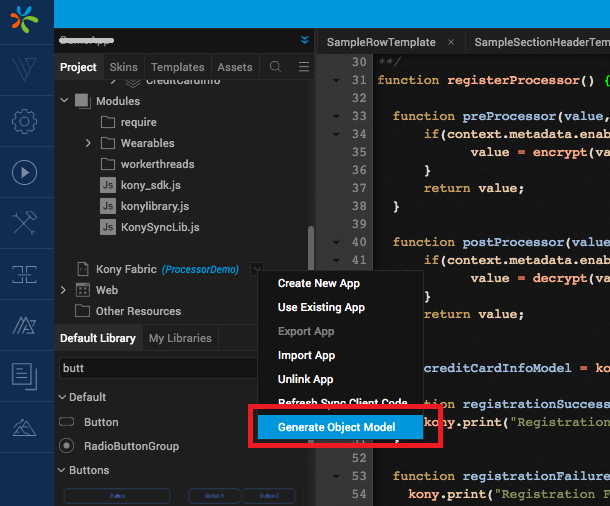Click the first Button style thumbnail
The height and width of the screenshot is (506, 610).
tap(117, 496)
